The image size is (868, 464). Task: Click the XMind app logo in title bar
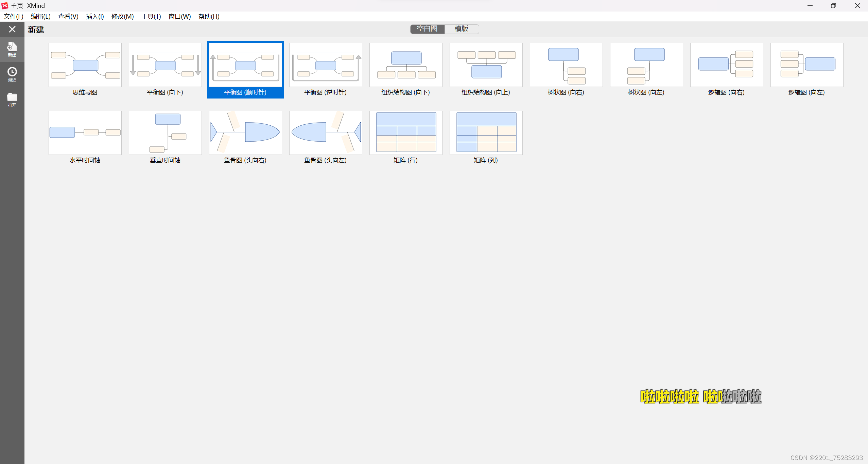point(5,5)
